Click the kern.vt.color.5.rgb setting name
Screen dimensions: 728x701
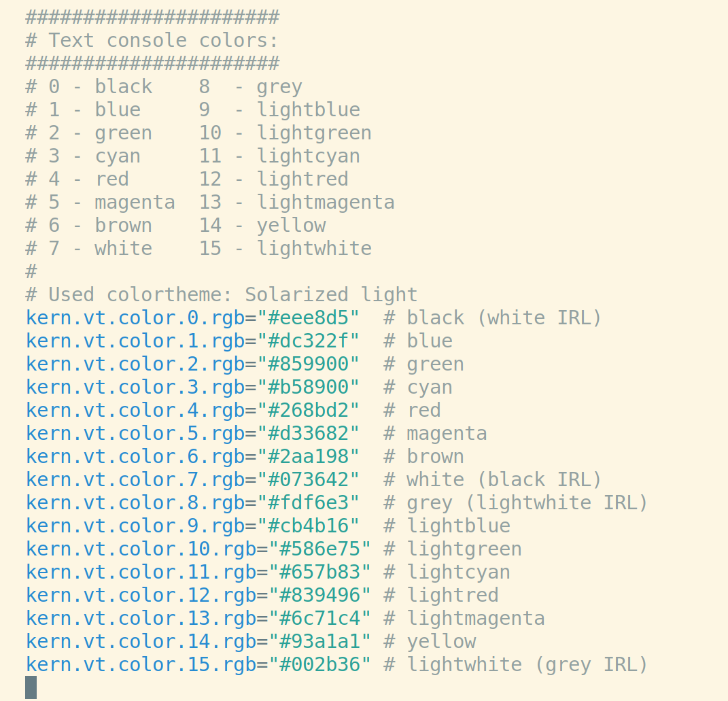click(135, 434)
